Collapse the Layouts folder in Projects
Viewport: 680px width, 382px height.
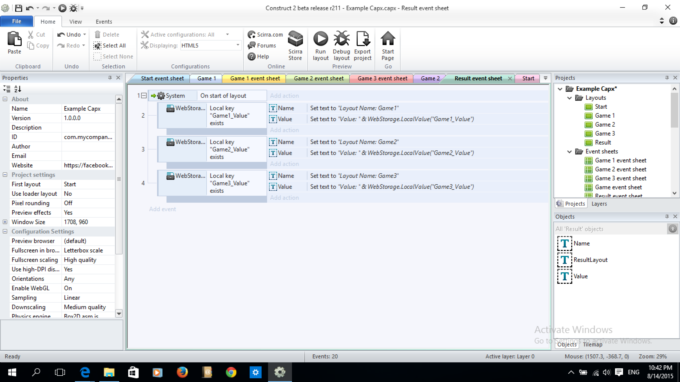(569, 98)
